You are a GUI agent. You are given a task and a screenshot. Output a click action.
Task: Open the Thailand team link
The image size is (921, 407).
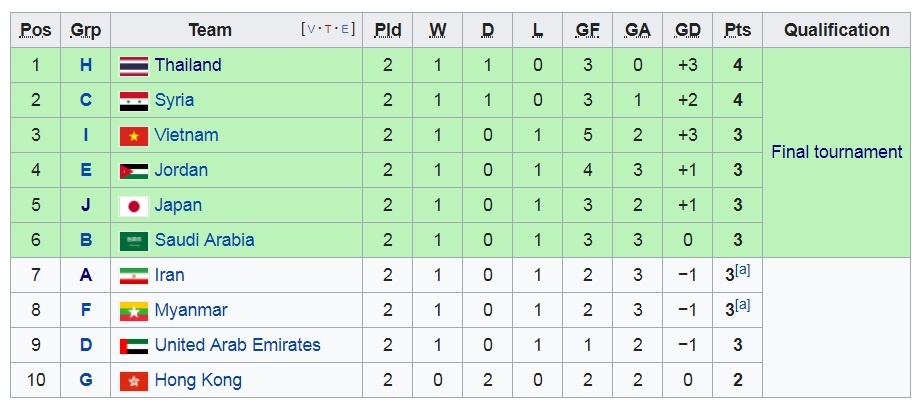188,65
